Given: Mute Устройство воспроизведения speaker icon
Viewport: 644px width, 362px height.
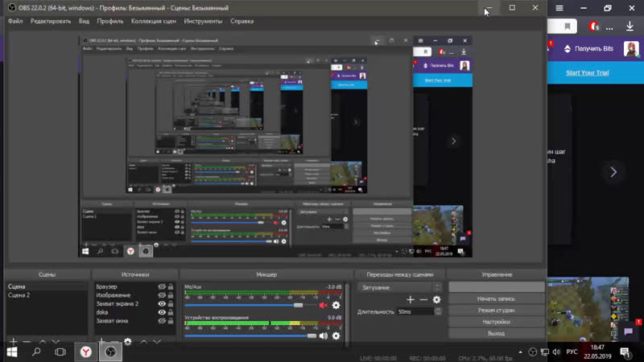Looking at the screenshot, I should click(x=324, y=335).
